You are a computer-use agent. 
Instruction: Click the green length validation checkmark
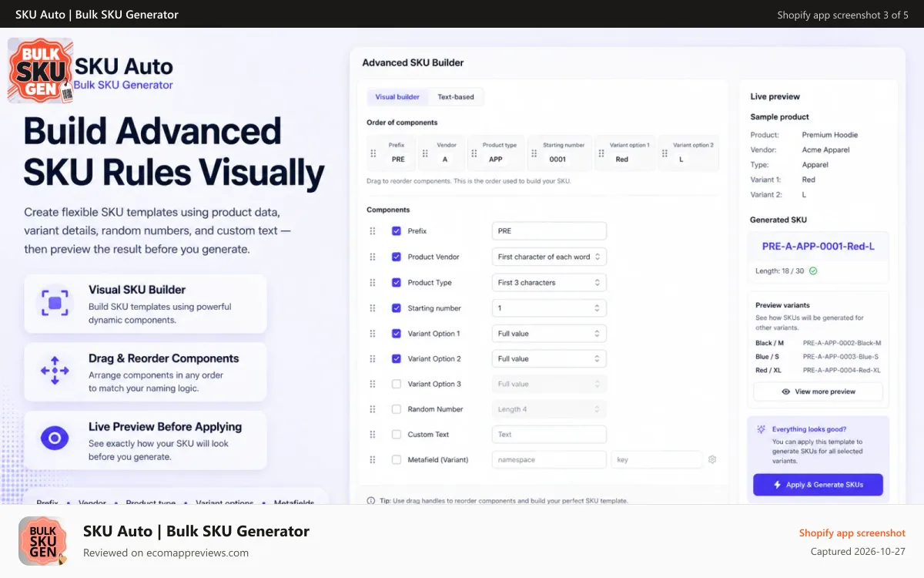(813, 271)
